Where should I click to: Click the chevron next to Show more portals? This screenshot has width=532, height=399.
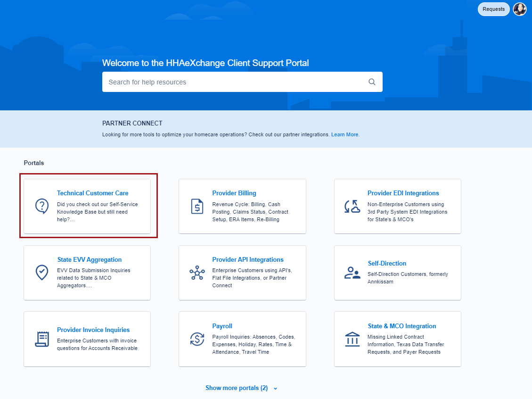coord(276,389)
